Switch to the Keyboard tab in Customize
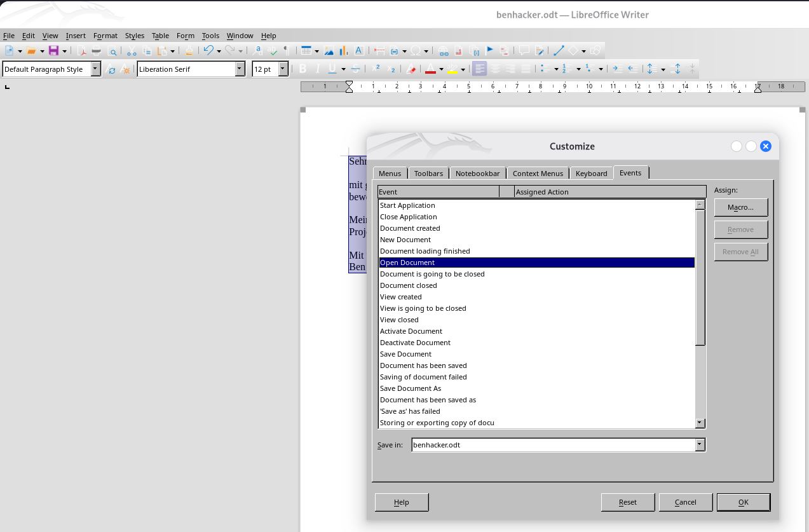The image size is (809, 532). tap(591, 173)
